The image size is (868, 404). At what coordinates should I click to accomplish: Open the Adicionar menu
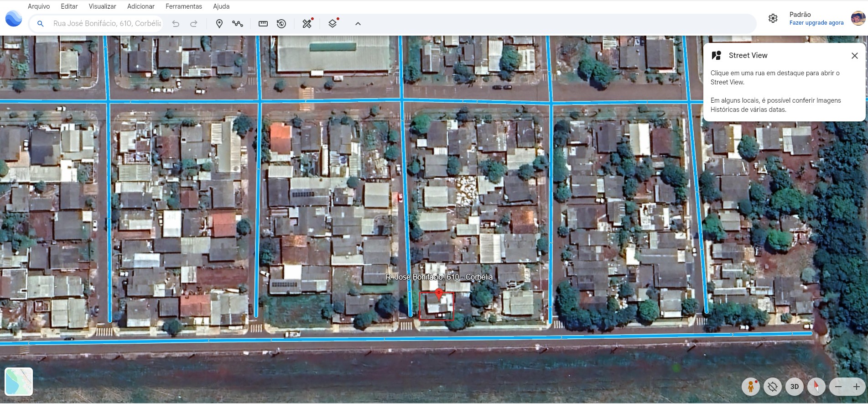141,6
